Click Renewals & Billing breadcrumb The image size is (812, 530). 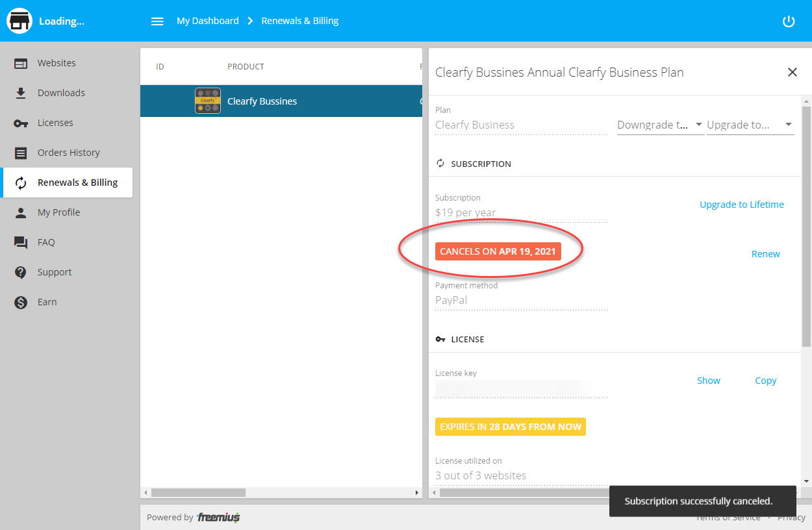click(x=300, y=21)
